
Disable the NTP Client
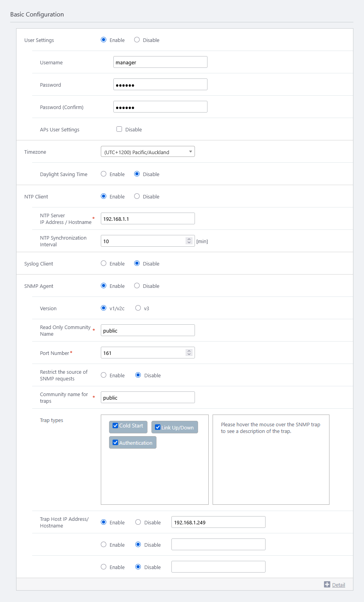click(137, 196)
